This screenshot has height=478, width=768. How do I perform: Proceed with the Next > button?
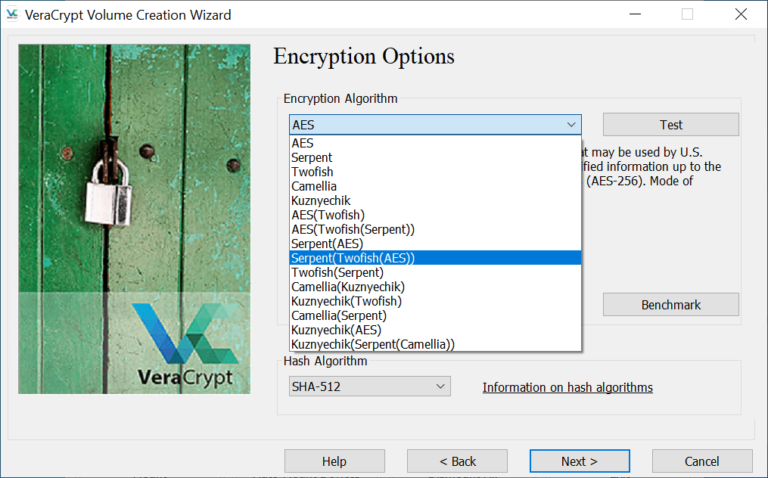click(579, 461)
